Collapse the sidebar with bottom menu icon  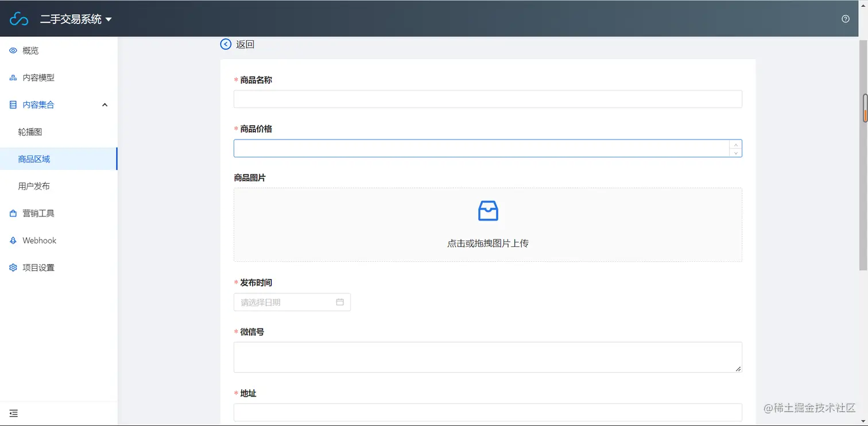pyautogui.click(x=14, y=413)
